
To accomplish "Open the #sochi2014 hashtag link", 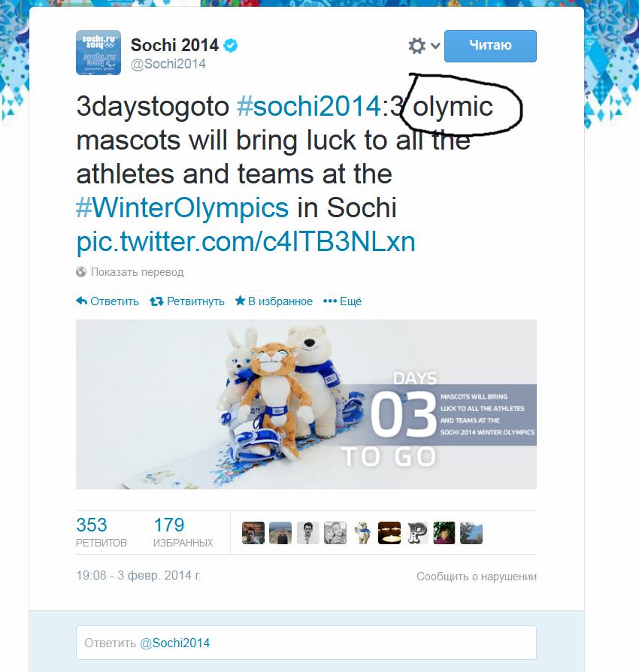I will (x=308, y=106).
